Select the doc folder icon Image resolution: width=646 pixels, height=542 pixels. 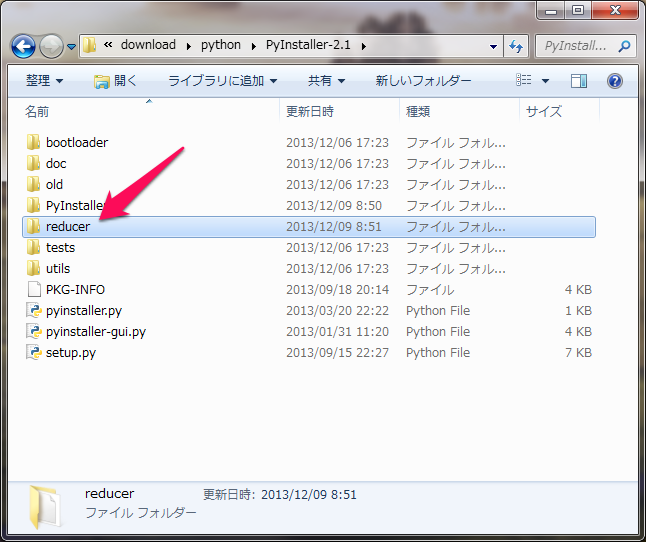(33, 163)
